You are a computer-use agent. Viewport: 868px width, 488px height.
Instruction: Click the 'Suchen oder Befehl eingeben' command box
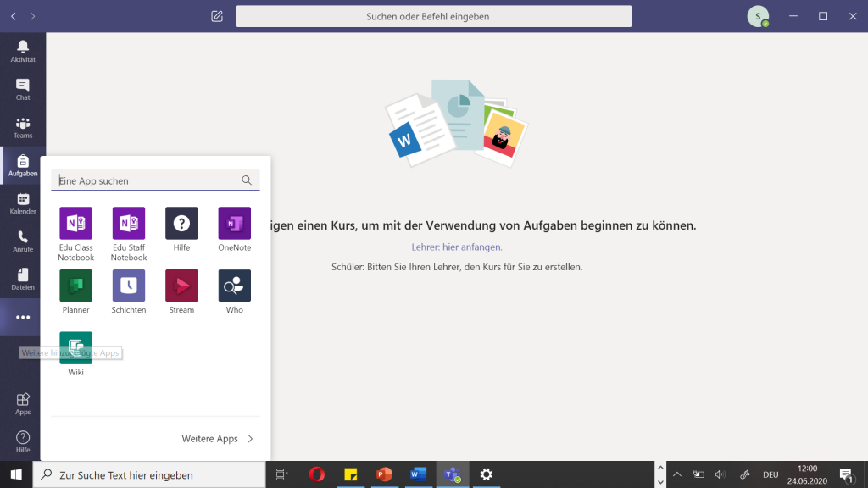point(433,17)
